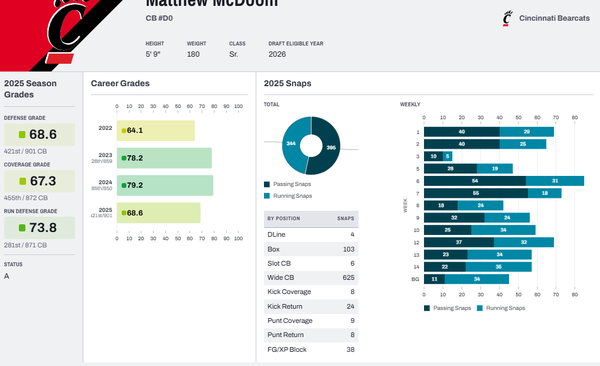
Task: Select the DLine row in position table
Action: (x=311, y=235)
